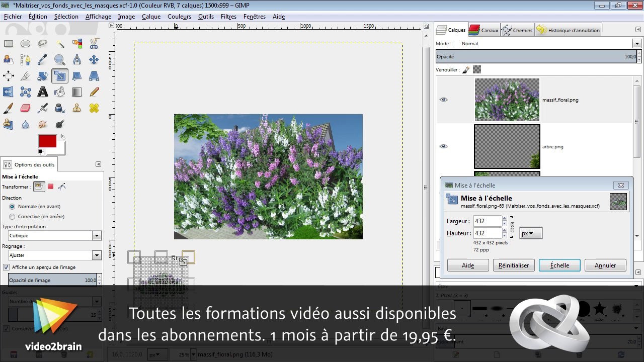Click the Échelle button
Viewport: 644px width, 362px height.
click(559, 265)
